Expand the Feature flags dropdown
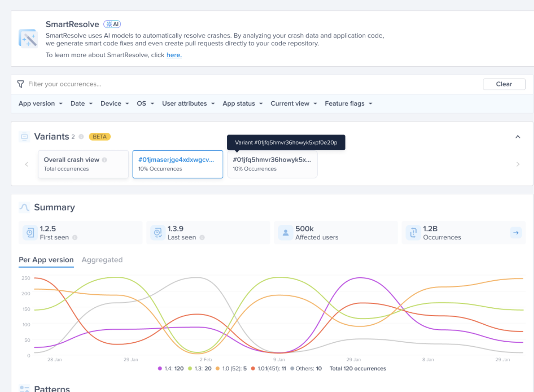Screen dimensions: 534x392 tap(348, 103)
